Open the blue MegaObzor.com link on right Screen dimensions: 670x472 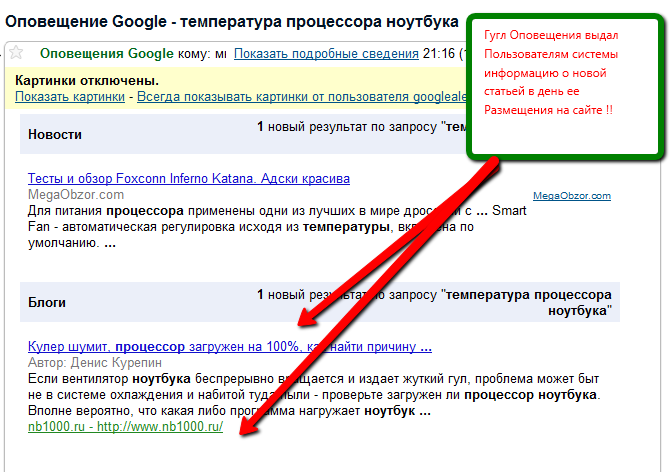(571, 196)
